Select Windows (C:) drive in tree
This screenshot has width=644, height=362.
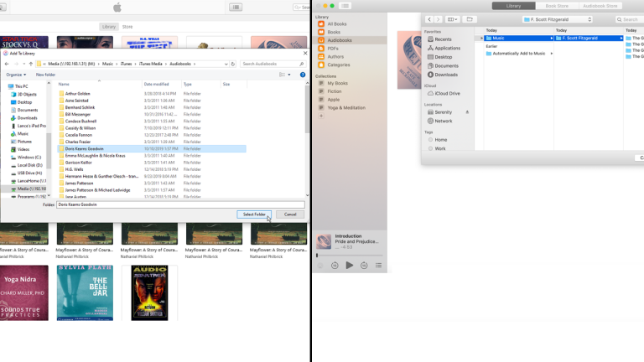pyautogui.click(x=29, y=158)
